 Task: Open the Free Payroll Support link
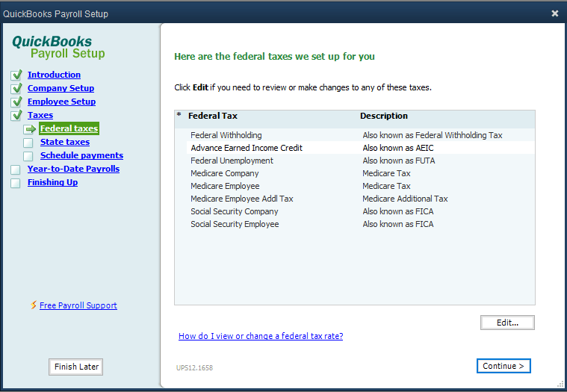click(x=78, y=305)
